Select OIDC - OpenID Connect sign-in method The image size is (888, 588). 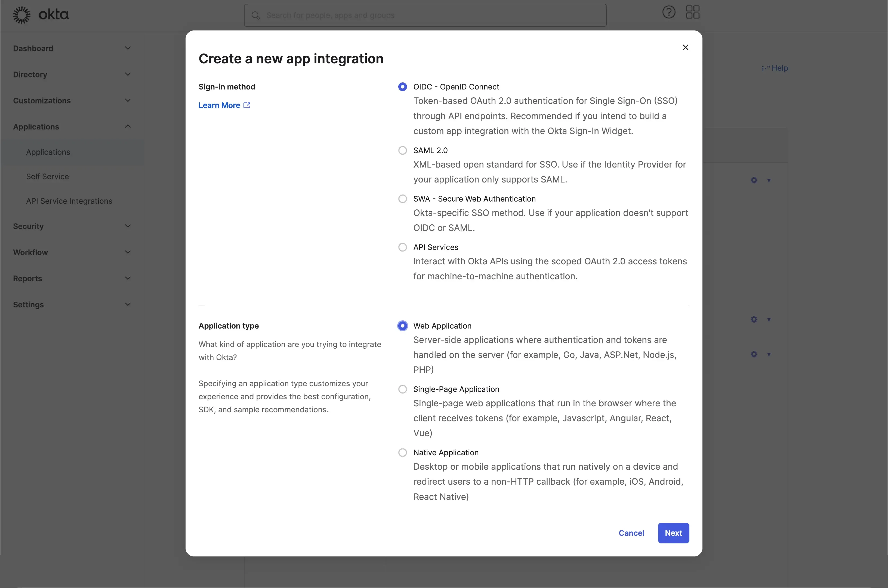click(x=402, y=86)
